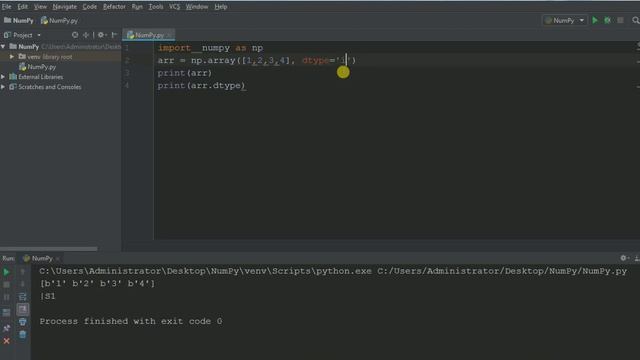Expand External Libraries node
The image size is (640, 360).
[x=3, y=77]
